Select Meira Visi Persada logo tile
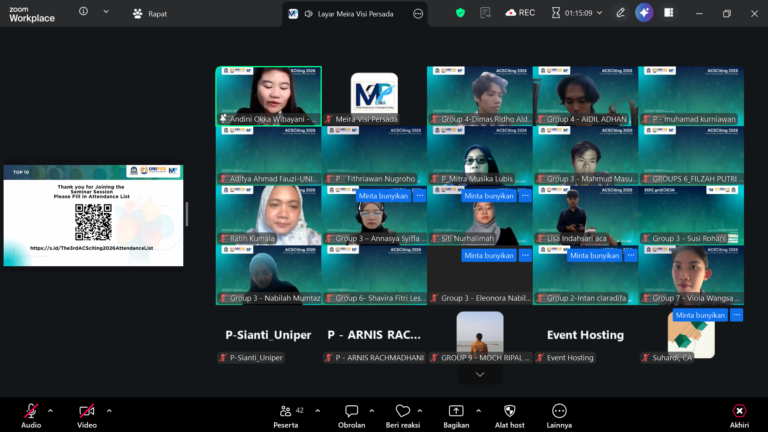Screen dimensions: 768x432 tap(374, 96)
